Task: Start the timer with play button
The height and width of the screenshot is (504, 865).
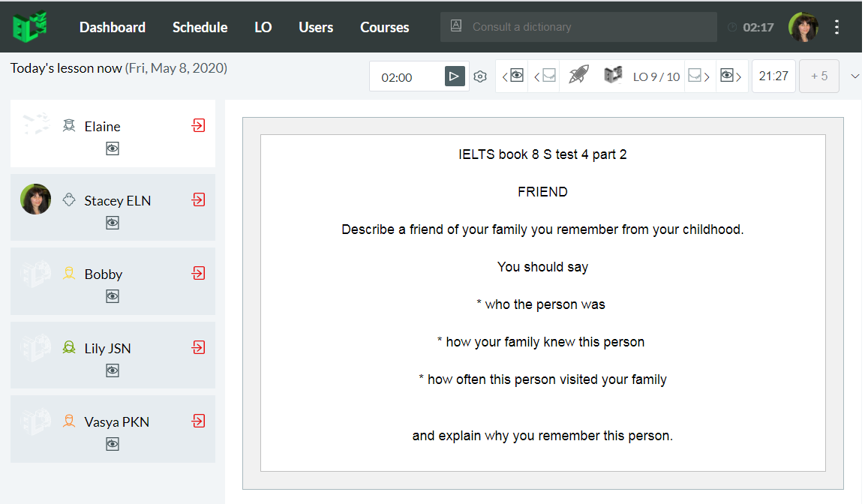Action: [x=455, y=76]
